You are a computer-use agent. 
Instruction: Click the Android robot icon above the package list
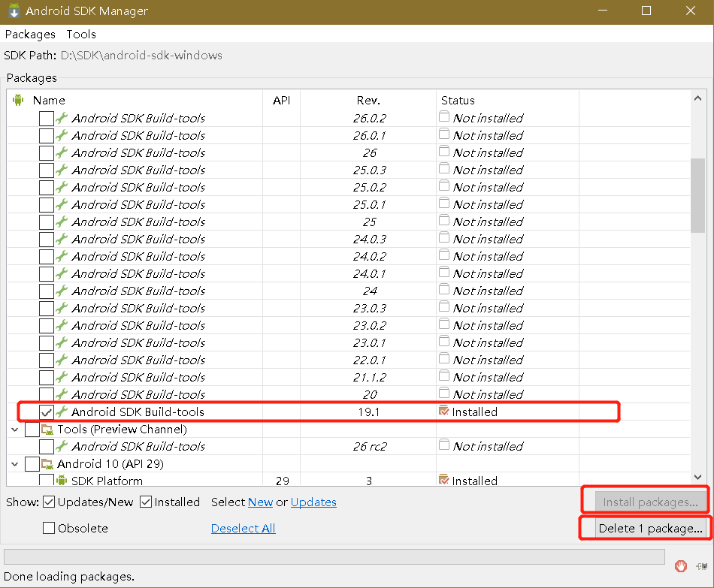pos(17,100)
